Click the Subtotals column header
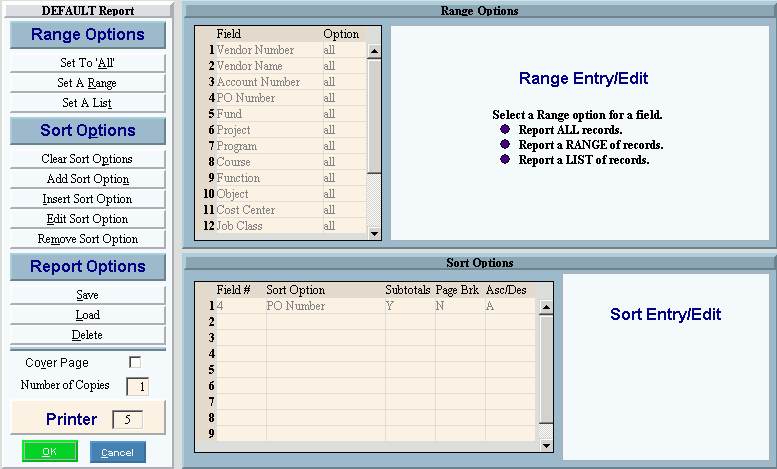The height and width of the screenshot is (469, 777). [408, 290]
